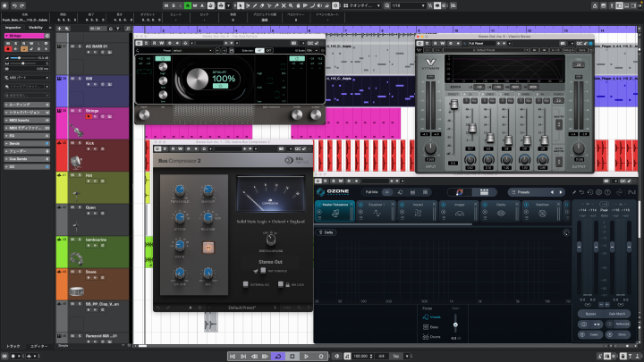This screenshot has width=644, height=362.
Task: Expand the EQ section in the Inspector
Action: point(27,136)
